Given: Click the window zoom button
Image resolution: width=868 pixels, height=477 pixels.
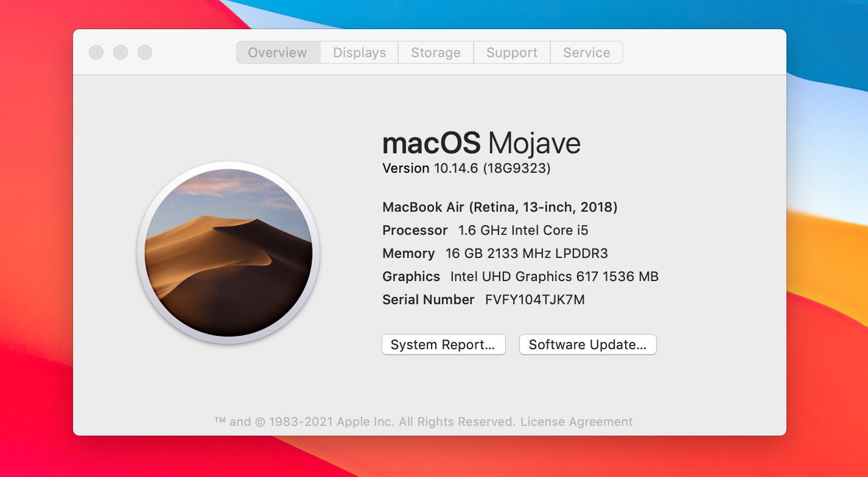Looking at the screenshot, I should 145,52.
